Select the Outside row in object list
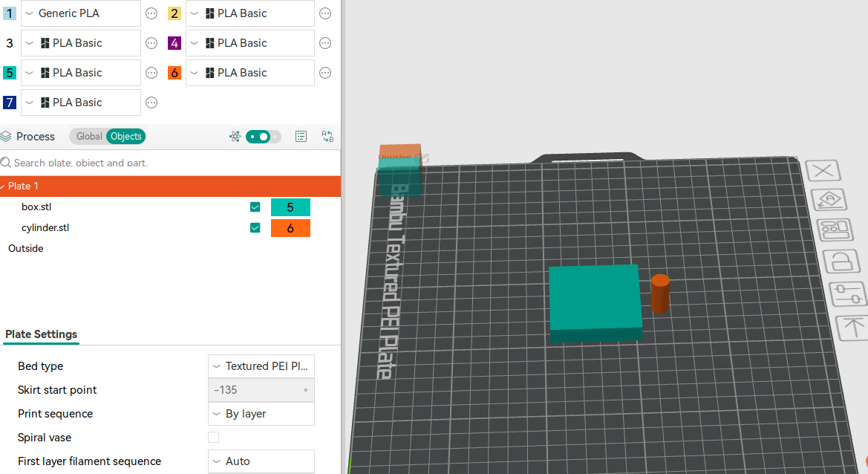The height and width of the screenshot is (474, 868). click(25, 249)
